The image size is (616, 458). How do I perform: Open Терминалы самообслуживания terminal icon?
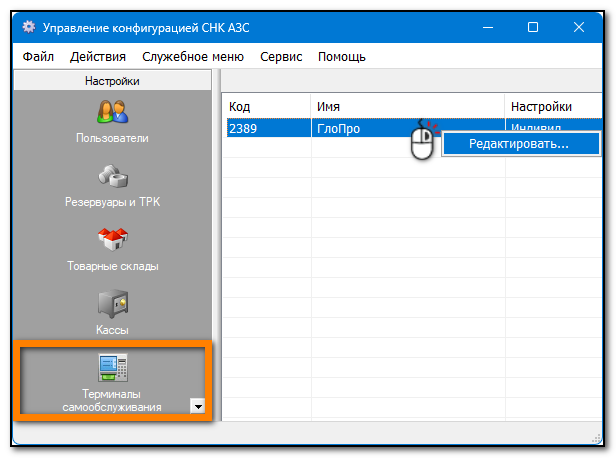[x=113, y=367]
